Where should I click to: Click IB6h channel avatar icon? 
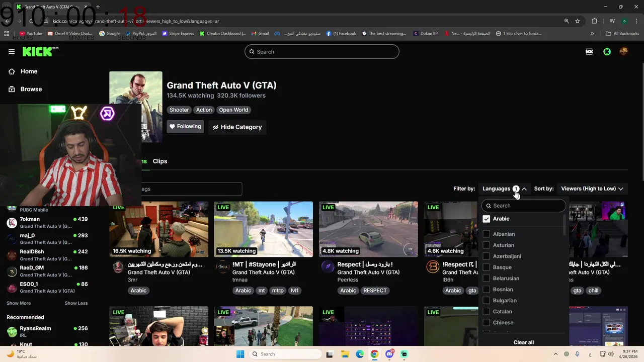(433, 267)
